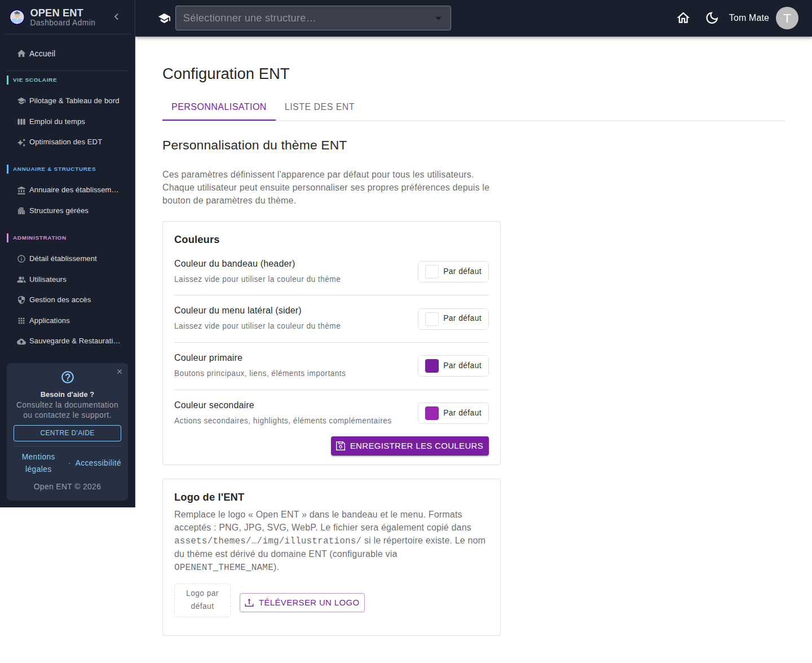This screenshot has height=663, width=812.
Task: Click the Gestion des accès shield icon
Action: 21,300
